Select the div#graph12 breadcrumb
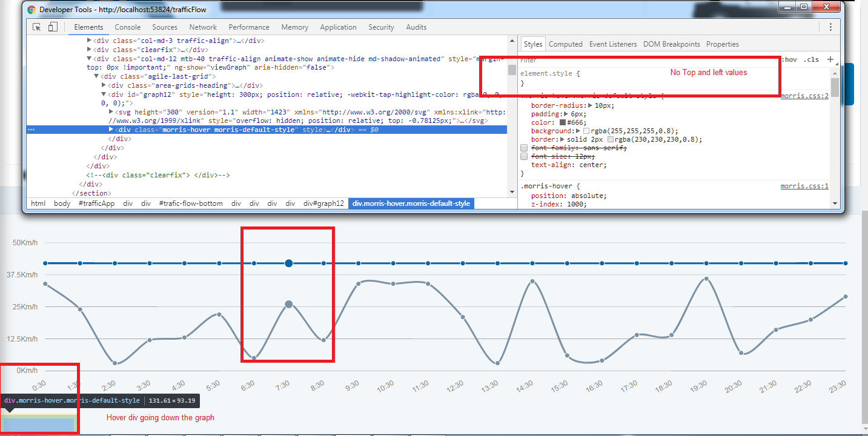This screenshot has height=436, width=868. [x=323, y=203]
